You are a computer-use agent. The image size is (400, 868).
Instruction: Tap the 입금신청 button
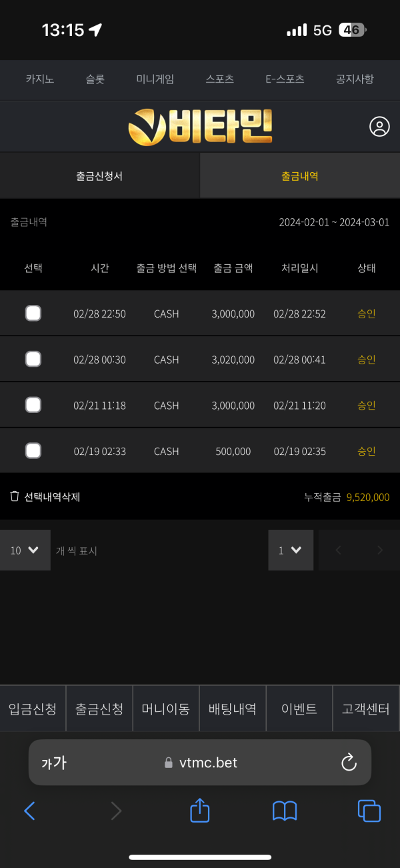point(33,709)
